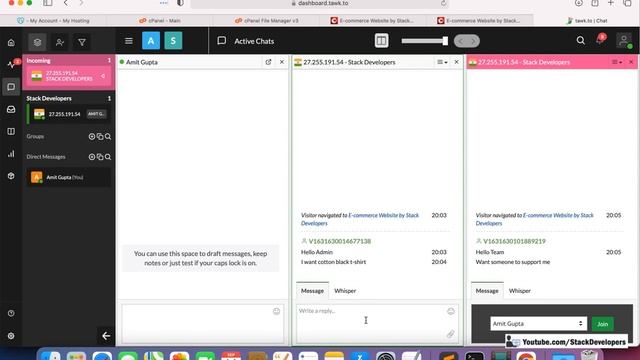640x360 pixels.
Task: Search groups with magnifier icon
Action: (x=108, y=136)
